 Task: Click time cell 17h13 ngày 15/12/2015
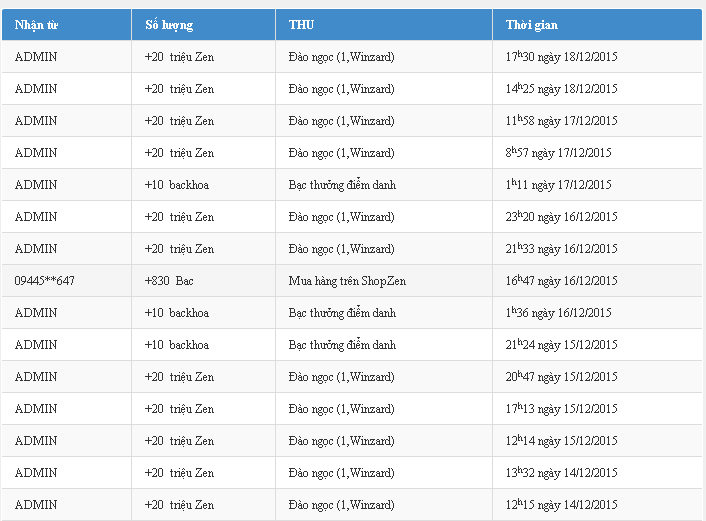pos(561,409)
